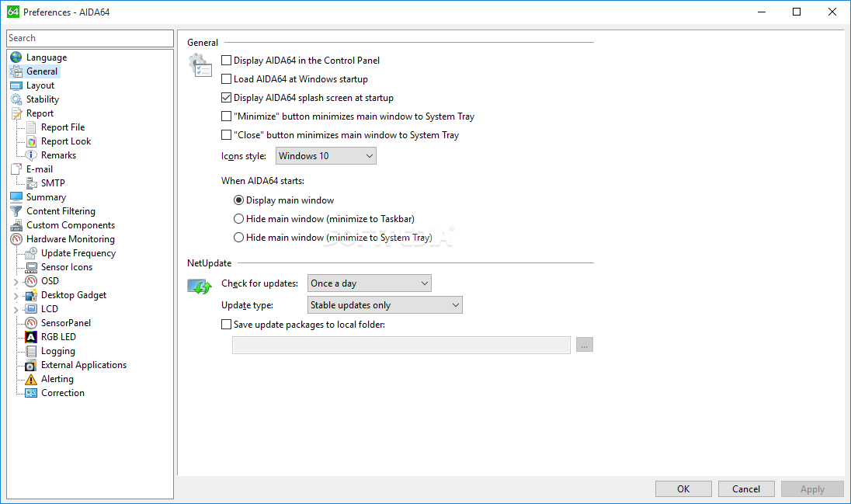
Task: Click the LCD display icon
Action: click(31, 309)
